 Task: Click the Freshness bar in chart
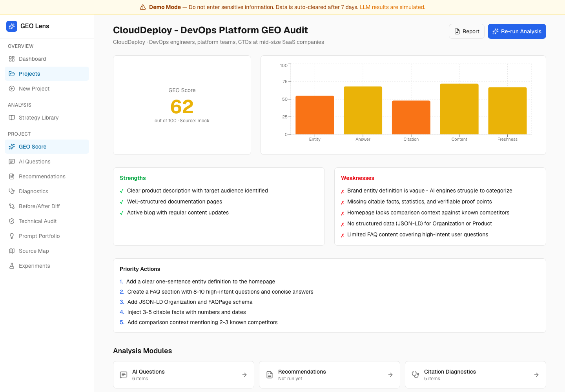click(x=507, y=111)
